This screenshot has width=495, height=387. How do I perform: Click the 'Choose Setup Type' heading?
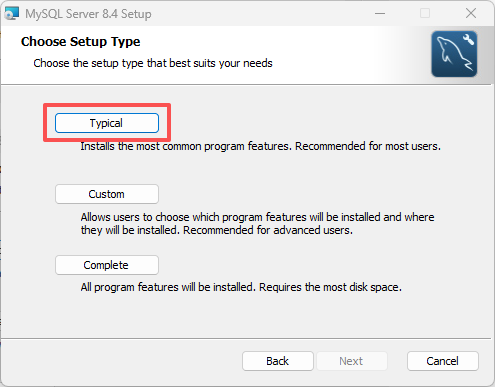80,42
